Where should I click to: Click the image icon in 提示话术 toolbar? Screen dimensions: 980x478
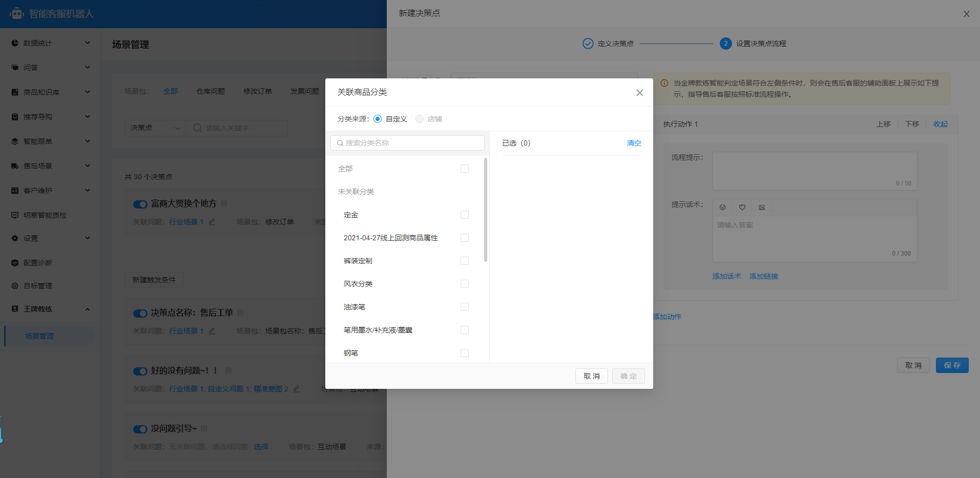[762, 207]
